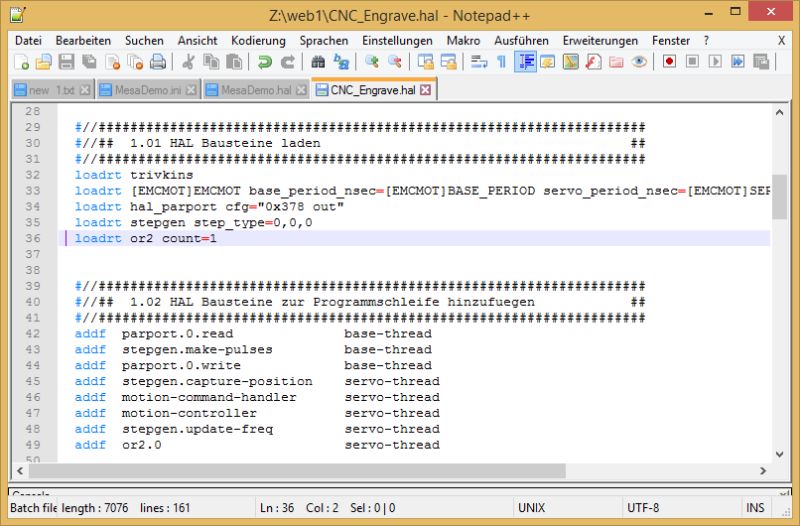Click the Redo arrow icon
This screenshot has height=526, width=800.
click(x=288, y=62)
